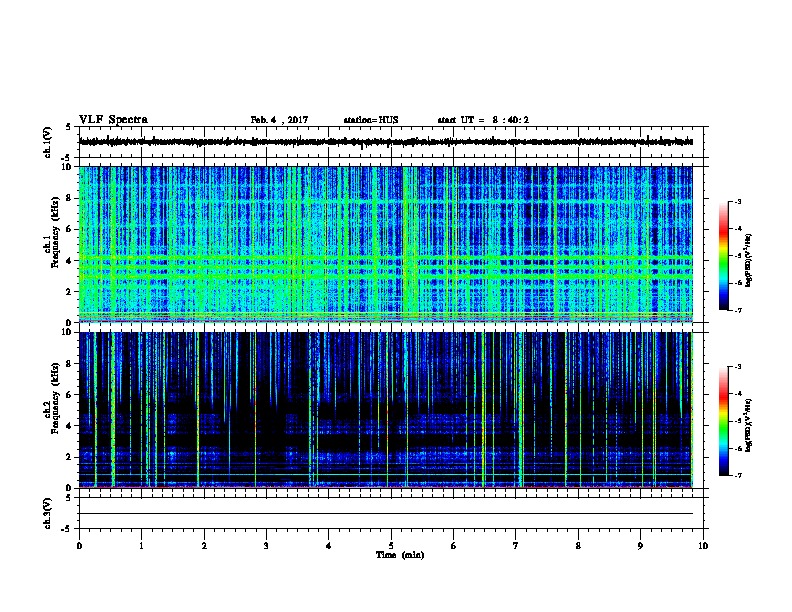Click time-axis tick label "9"
The width and height of the screenshot is (792, 612).
coord(640,546)
